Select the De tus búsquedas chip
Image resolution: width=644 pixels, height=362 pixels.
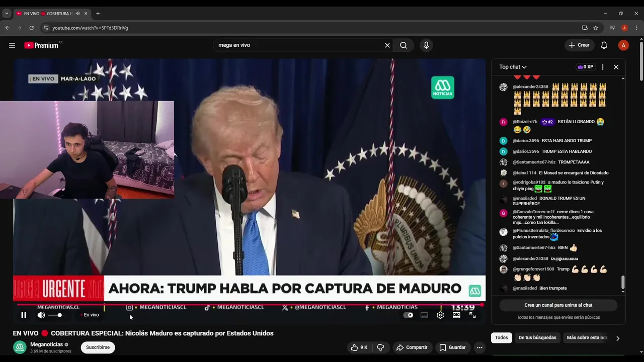pos(537,338)
